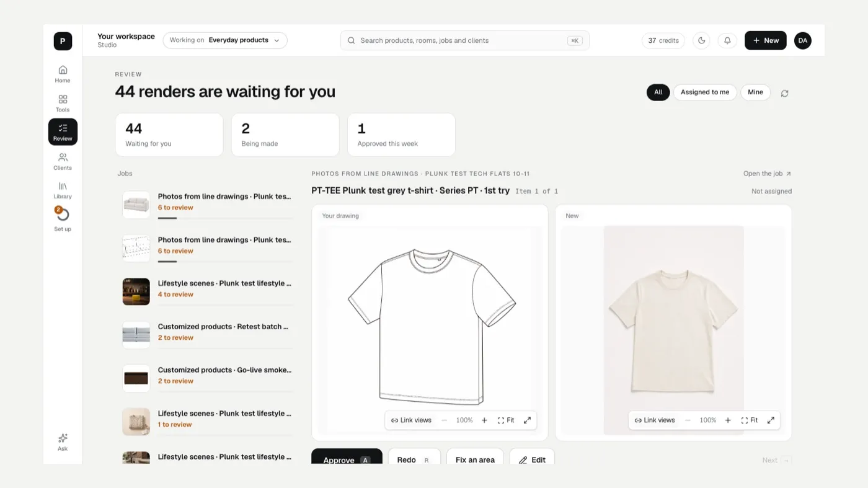Open the Customized products Go-live smoke job
Image resolution: width=868 pixels, height=488 pixels.
click(206, 378)
